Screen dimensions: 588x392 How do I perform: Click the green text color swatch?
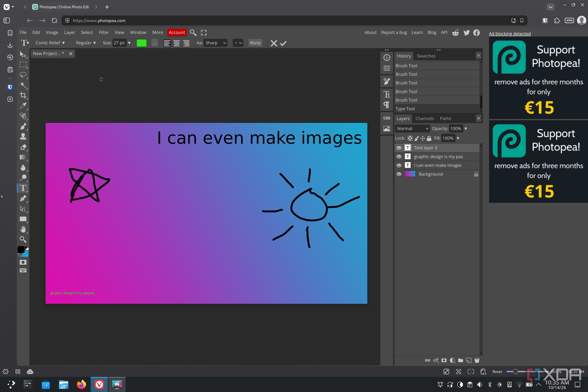(142, 43)
